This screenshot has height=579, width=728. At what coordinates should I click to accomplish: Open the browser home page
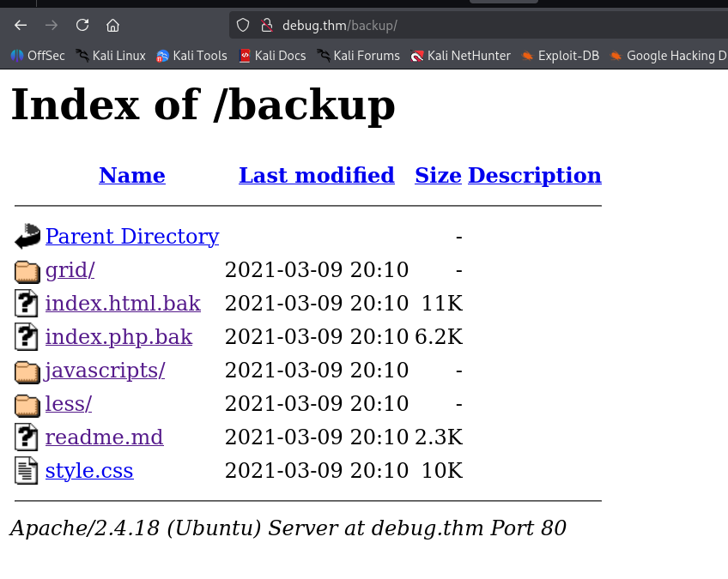(x=112, y=25)
